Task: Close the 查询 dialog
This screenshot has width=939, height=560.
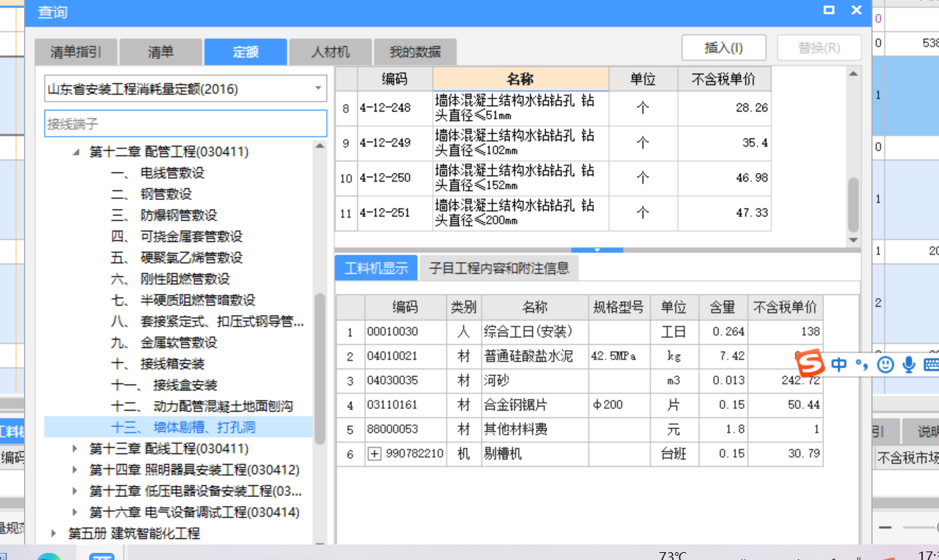Action: tap(856, 10)
